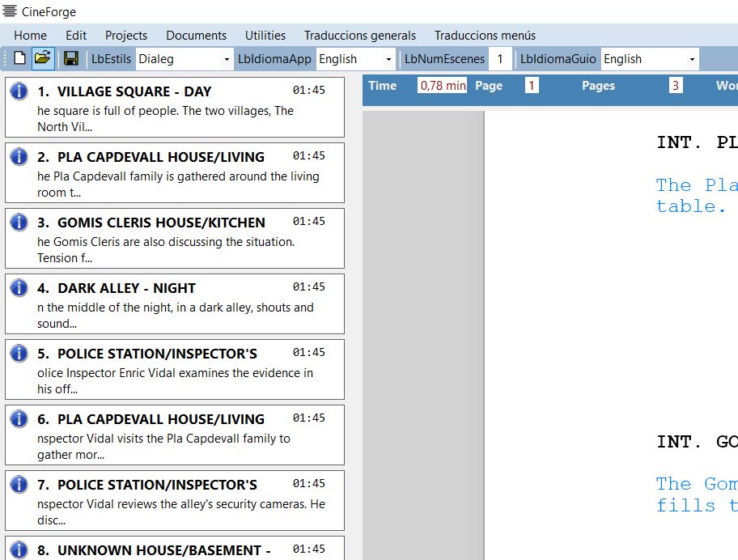Select scene title 7. POLICE STATION/INSPECTOR'S

click(147, 484)
